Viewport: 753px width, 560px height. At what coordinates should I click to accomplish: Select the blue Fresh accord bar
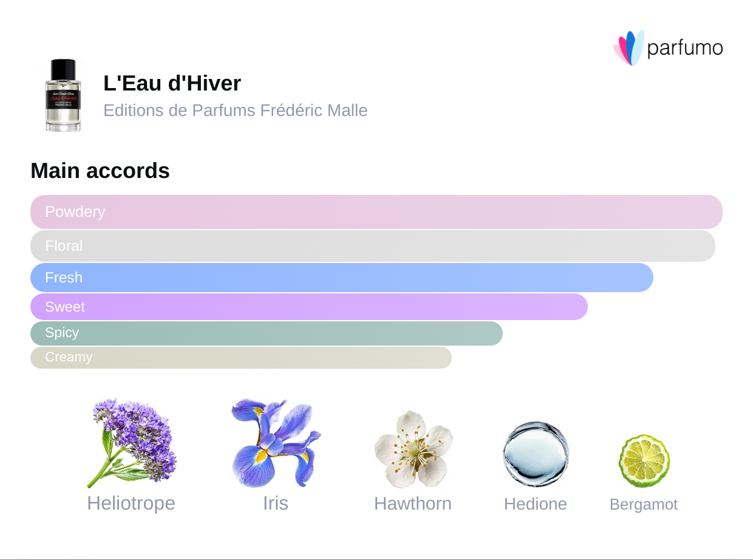[341, 278]
